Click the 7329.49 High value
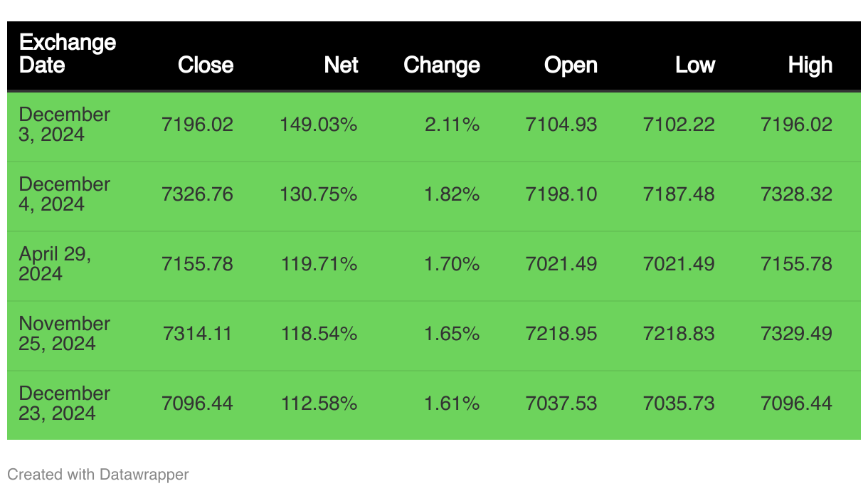Image resolution: width=868 pixels, height=491 pixels. pyautogui.click(x=796, y=334)
